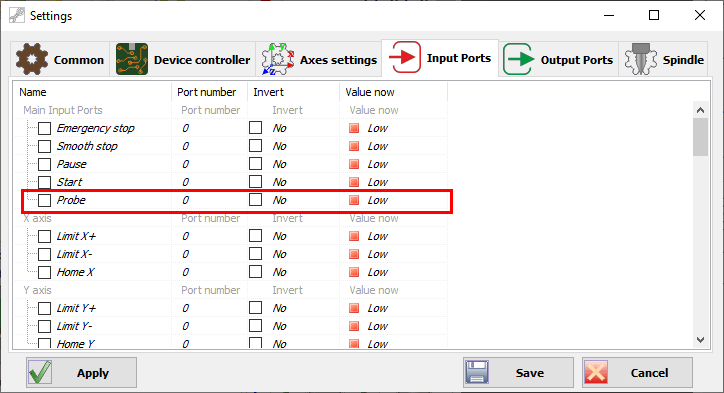The image size is (724, 393).
Task: Click the red status indicator for Emergency stop
Action: 354,128
